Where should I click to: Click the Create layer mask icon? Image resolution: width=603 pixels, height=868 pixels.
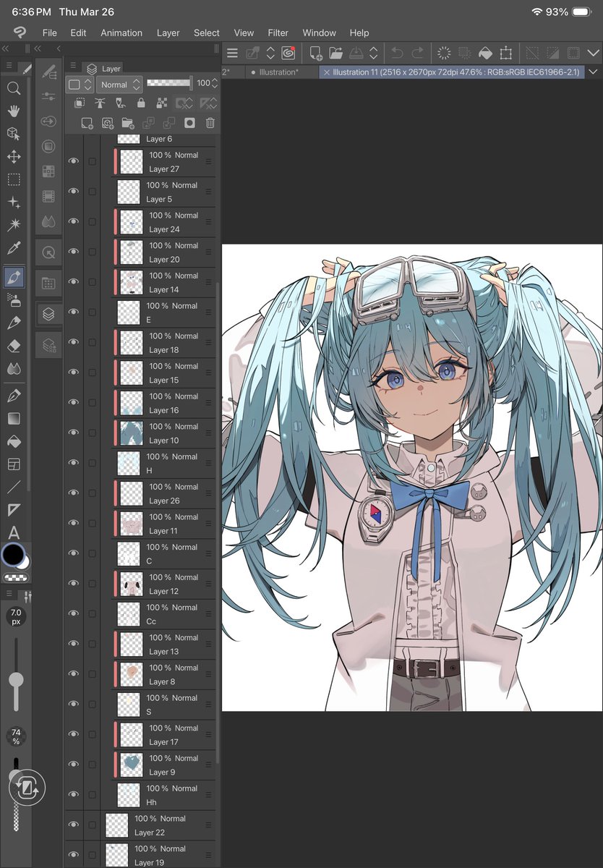[x=189, y=123]
